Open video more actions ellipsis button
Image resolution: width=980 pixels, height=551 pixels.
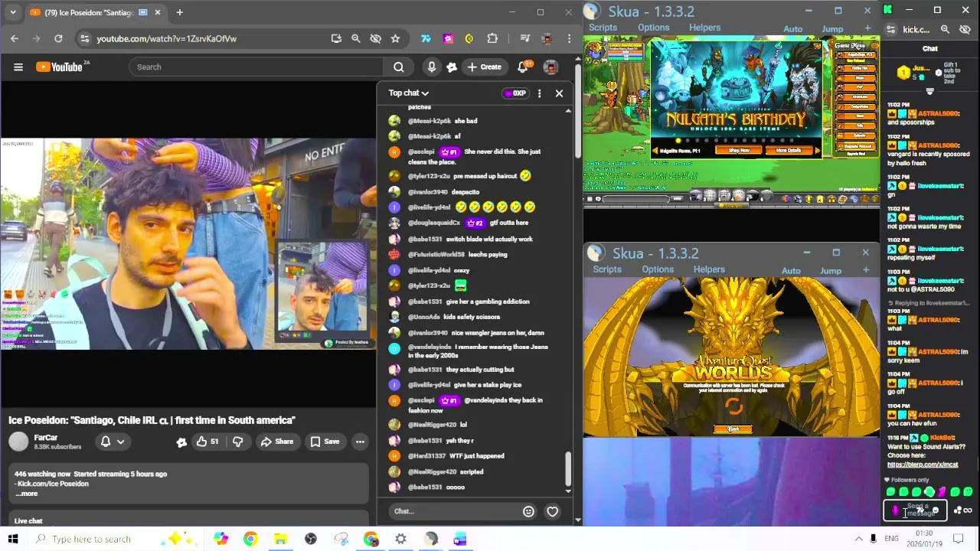tap(360, 442)
